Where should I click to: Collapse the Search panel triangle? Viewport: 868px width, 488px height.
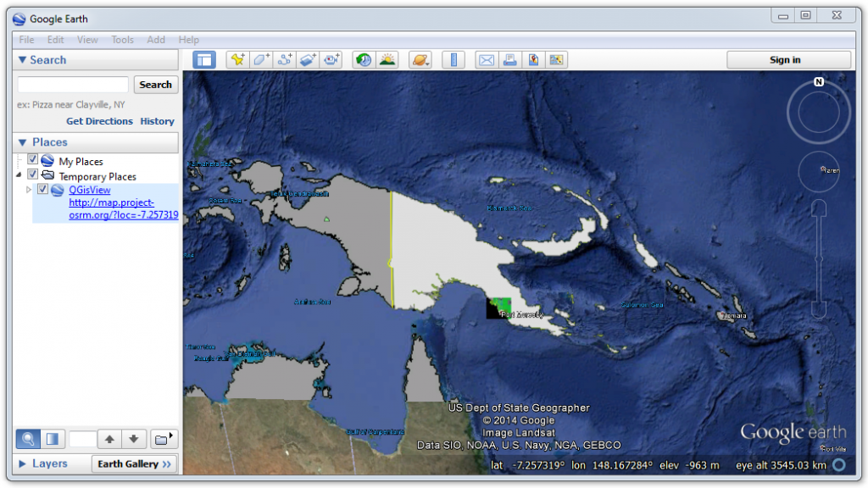22,60
